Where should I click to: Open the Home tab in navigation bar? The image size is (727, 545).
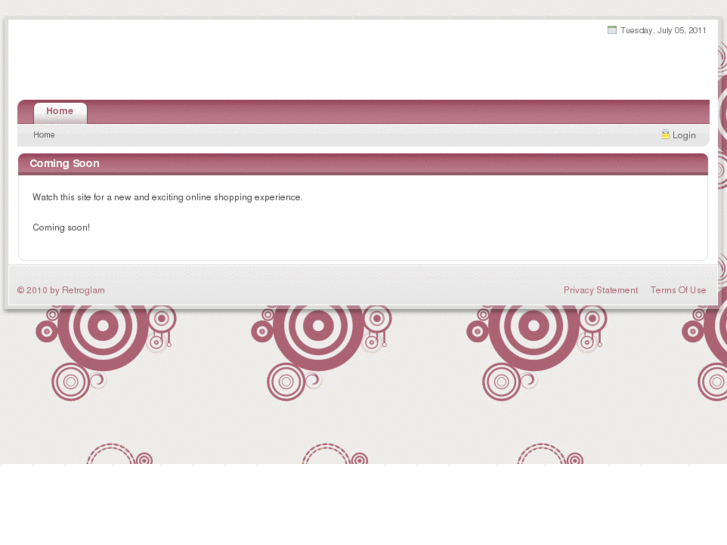coord(60,111)
